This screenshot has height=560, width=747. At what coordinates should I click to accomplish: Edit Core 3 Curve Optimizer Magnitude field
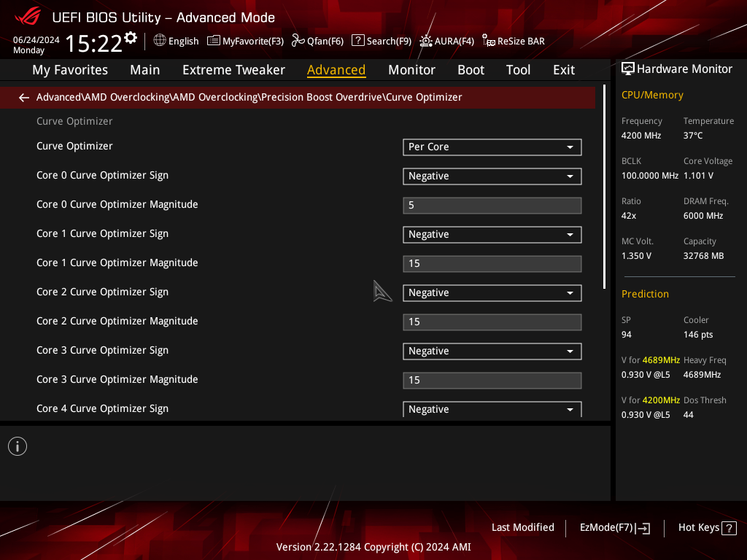tap(492, 381)
